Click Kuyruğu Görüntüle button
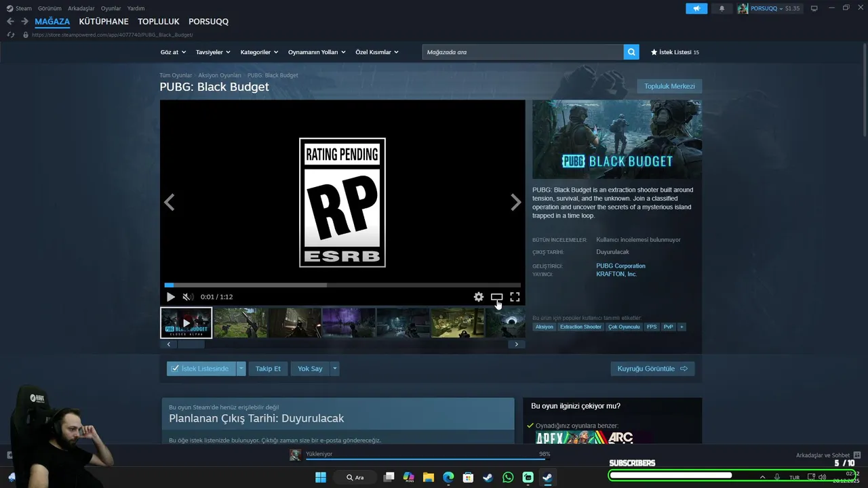Screen dimensions: 868x488 (652, 369)
